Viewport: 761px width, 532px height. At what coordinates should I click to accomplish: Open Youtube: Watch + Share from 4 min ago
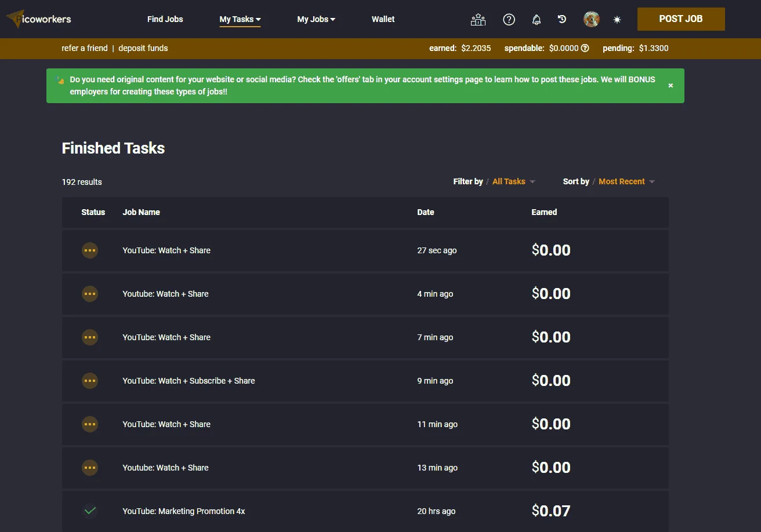click(x=165, y=294)
